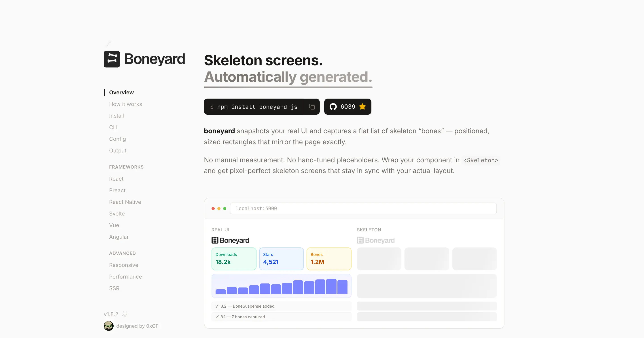Click the gold star icon
This screenshot has height=338, width=644.
(x=362, y=107)
